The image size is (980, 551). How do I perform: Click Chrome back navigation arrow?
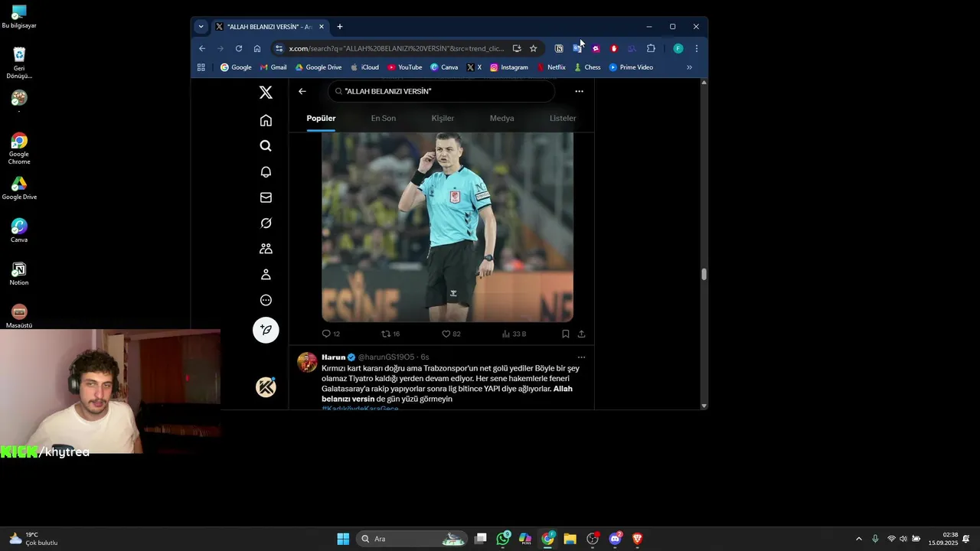tap(202, 48)
